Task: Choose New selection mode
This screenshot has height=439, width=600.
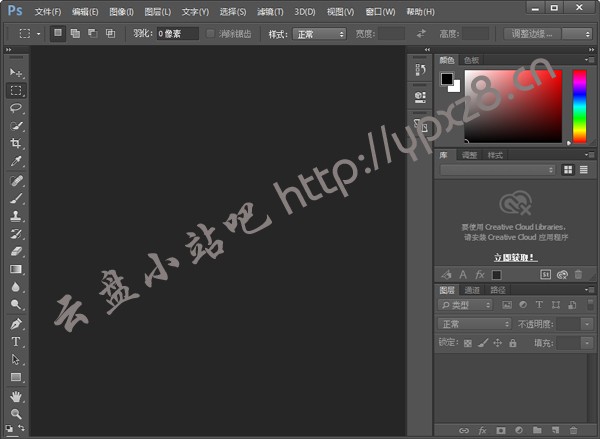Action: pyautogui.click(x=58, y=34)
